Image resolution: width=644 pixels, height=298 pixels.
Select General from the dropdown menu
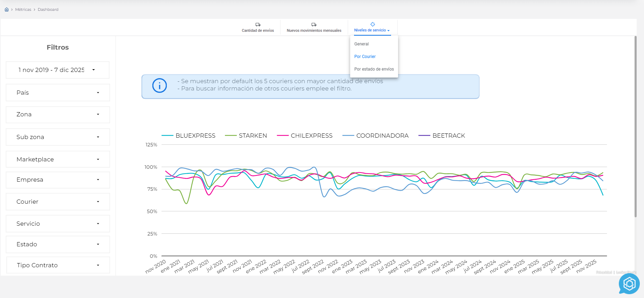[362, 44]
